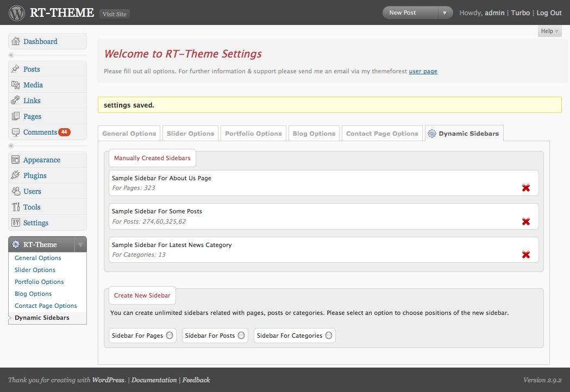Open Slider Options in RT-Theme submenu
The height and width of the screenshot is (392, 570).
pyautogui.click(x=35, y=270)
